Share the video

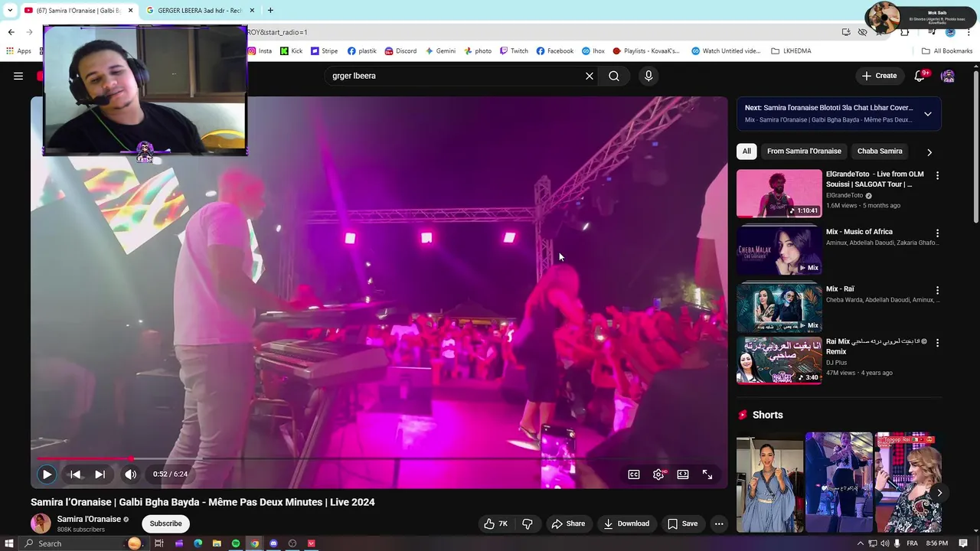tap(568, 523)
